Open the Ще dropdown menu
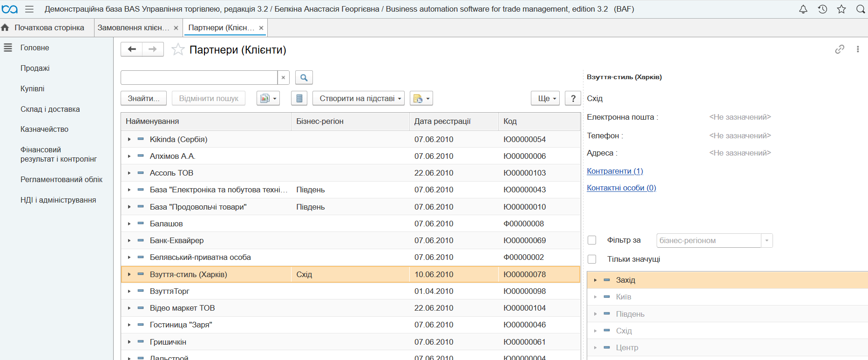This screenshot has height=360, width=868. [x=545, y=98]
